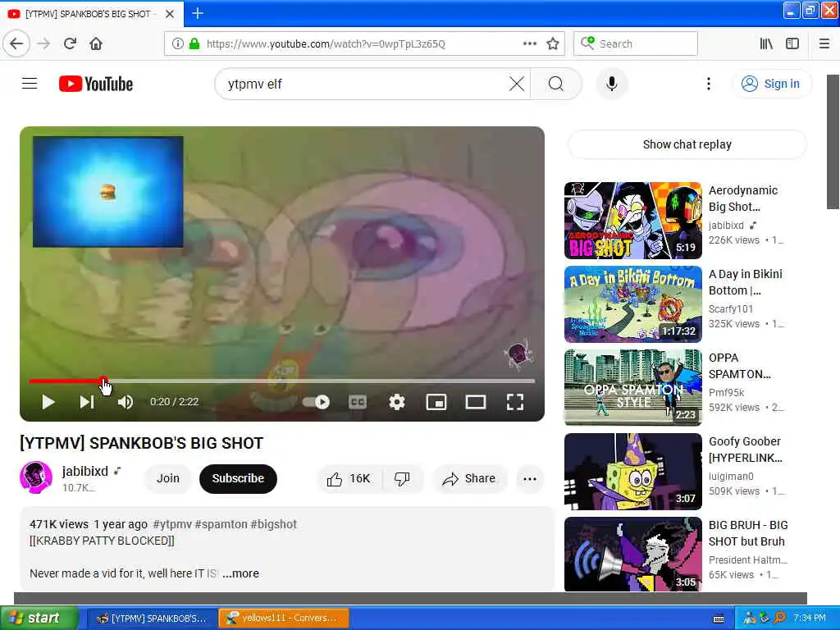Clear the YouTube search text with X

point(517,84)
